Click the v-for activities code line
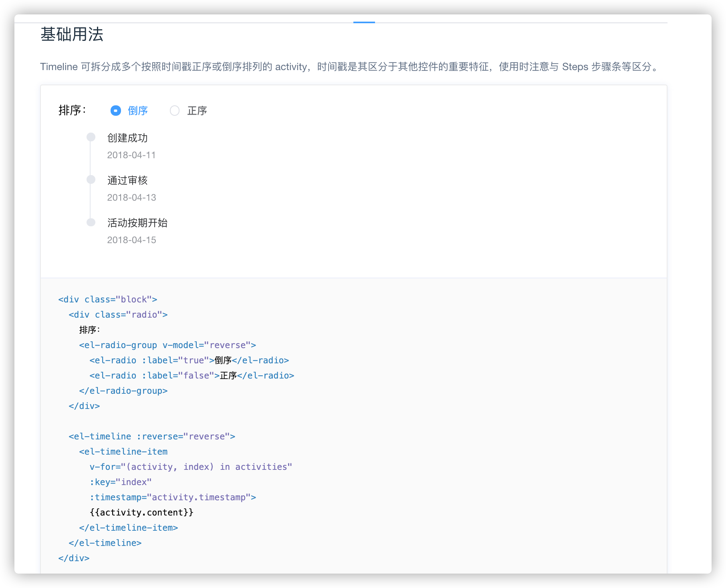This screenshot has width=726, height=588. point(191,467)
